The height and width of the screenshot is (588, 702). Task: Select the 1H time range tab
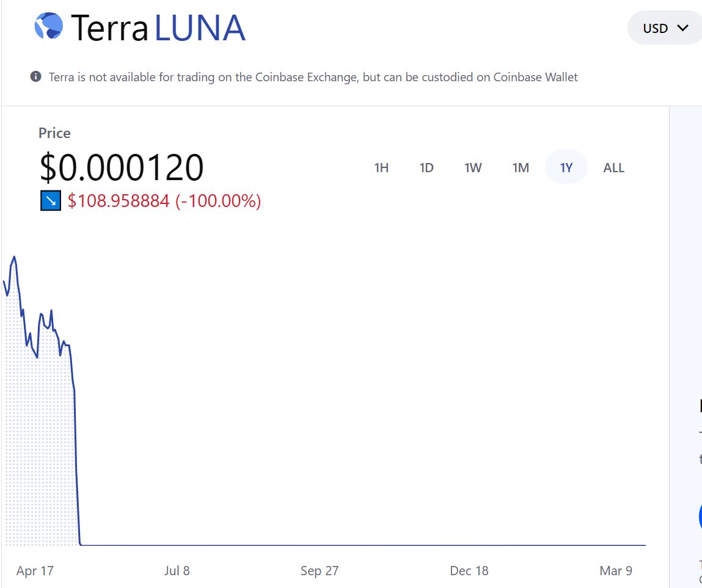tap(381, 167)
